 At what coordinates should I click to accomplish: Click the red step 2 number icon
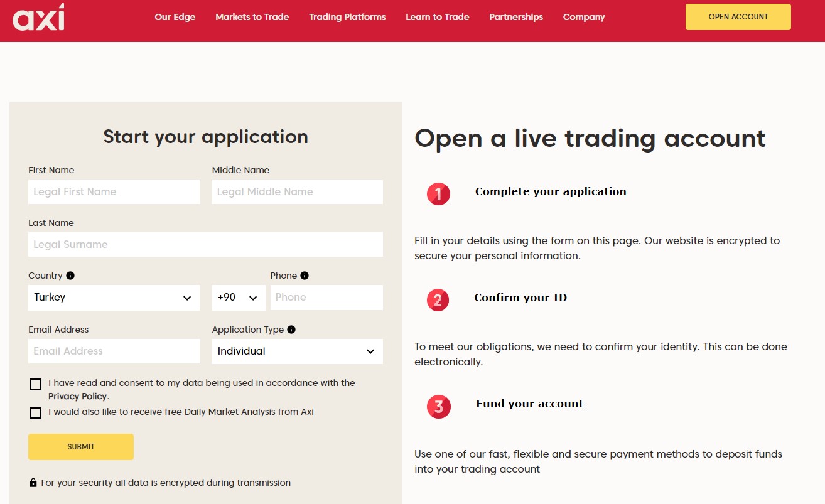coord(438,300)
